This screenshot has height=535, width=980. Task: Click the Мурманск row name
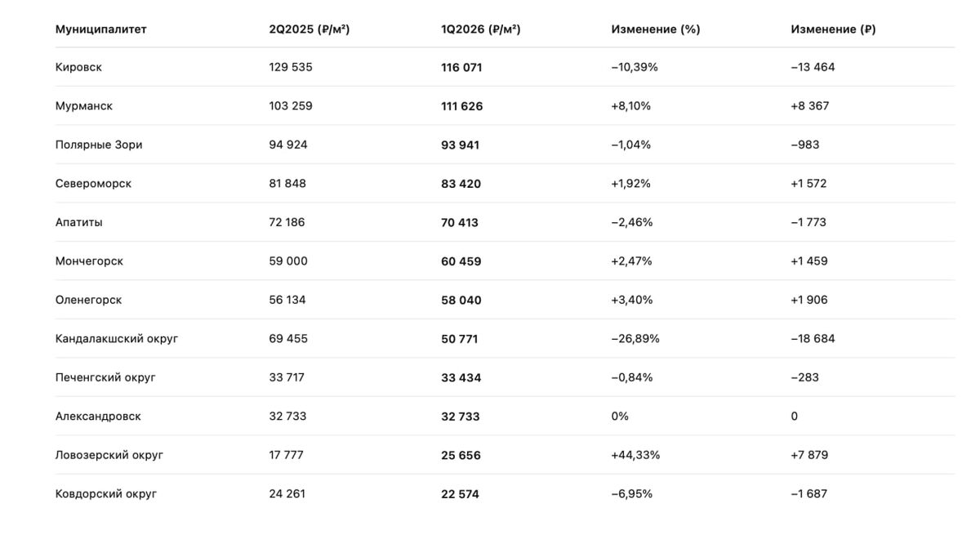click(84, 106)
